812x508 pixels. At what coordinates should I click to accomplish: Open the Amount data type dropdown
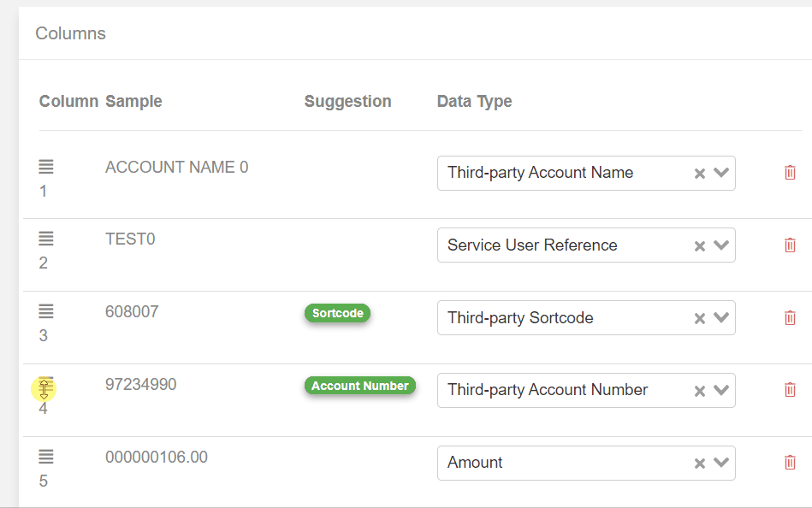[x=720, y=463]
